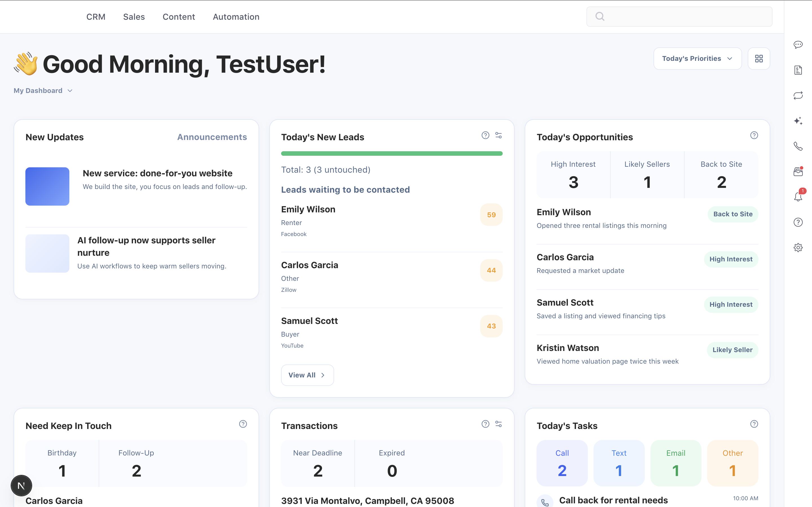Viewport: 812px width, 507px height.
Task: Click the top search input field
Action: coord(679,16)
